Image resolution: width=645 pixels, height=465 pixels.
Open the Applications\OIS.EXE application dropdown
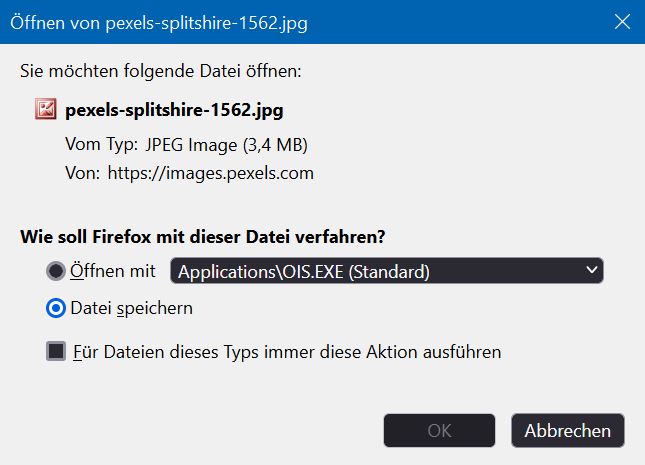[x=386, y=271]
